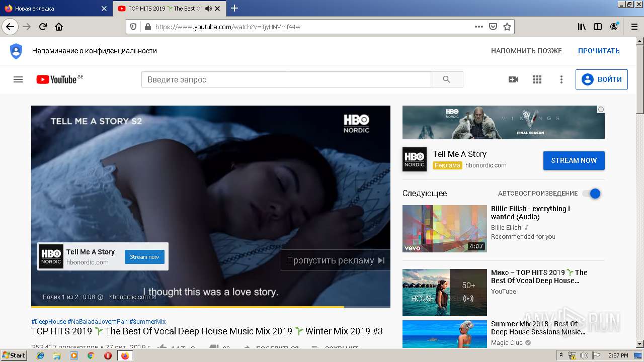Open the Vikings HBO banner ad
Viewport: 644px width, 362px height.
point(504,122)
